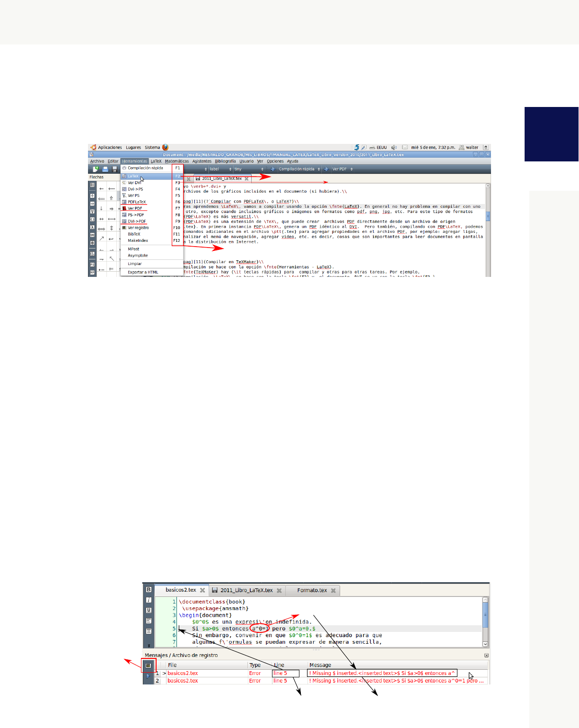
Task: Open the Asistentes menu
Action: coord(202,161)
